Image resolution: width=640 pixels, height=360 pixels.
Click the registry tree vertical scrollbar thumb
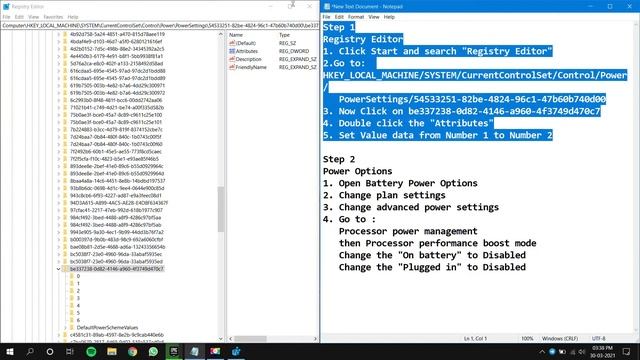pyautogui.click(x=221, y=209)
